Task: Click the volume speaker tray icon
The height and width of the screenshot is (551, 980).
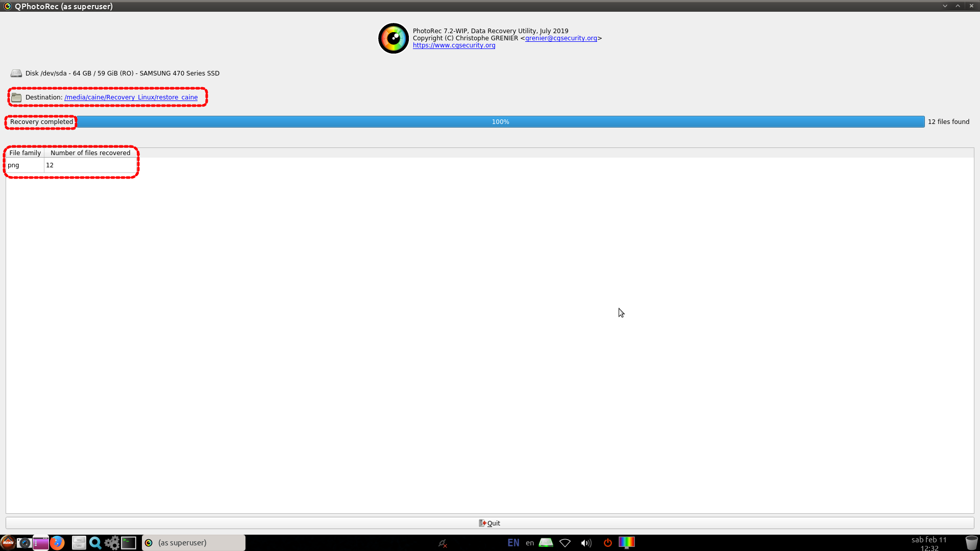Action: (x=586, y=543)
